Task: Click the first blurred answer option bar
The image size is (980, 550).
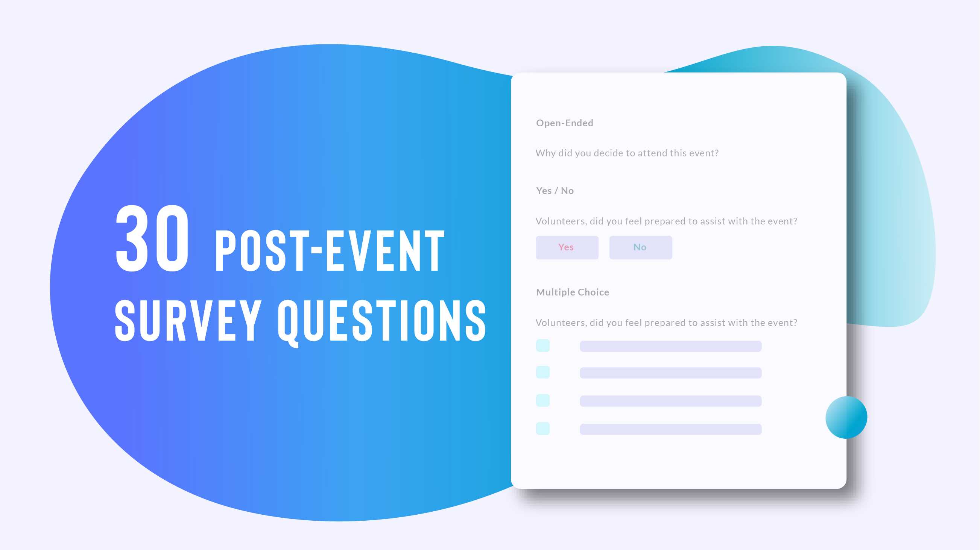Action: point(669,345)
